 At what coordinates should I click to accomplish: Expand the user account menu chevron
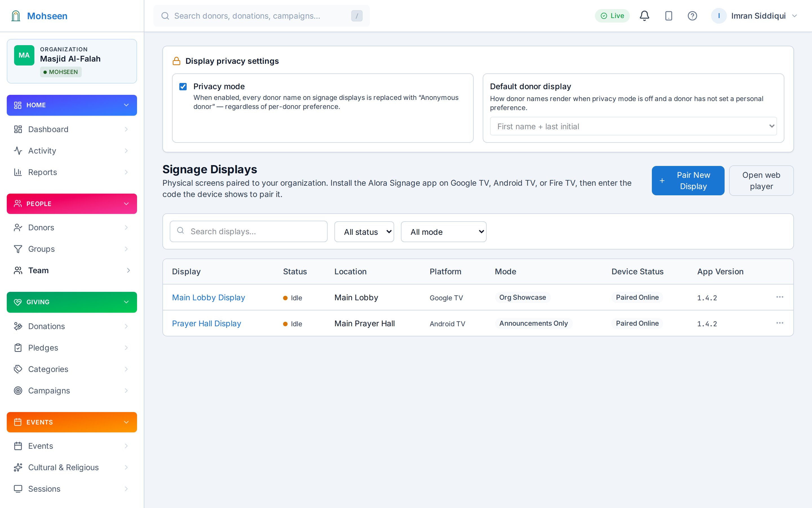(794, 16)
